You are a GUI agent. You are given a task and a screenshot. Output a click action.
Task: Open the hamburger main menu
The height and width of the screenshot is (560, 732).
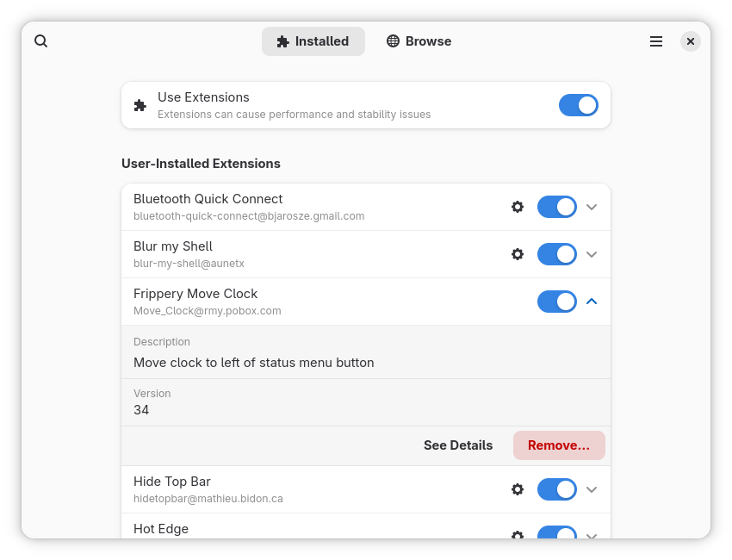(x=656, y=40)
